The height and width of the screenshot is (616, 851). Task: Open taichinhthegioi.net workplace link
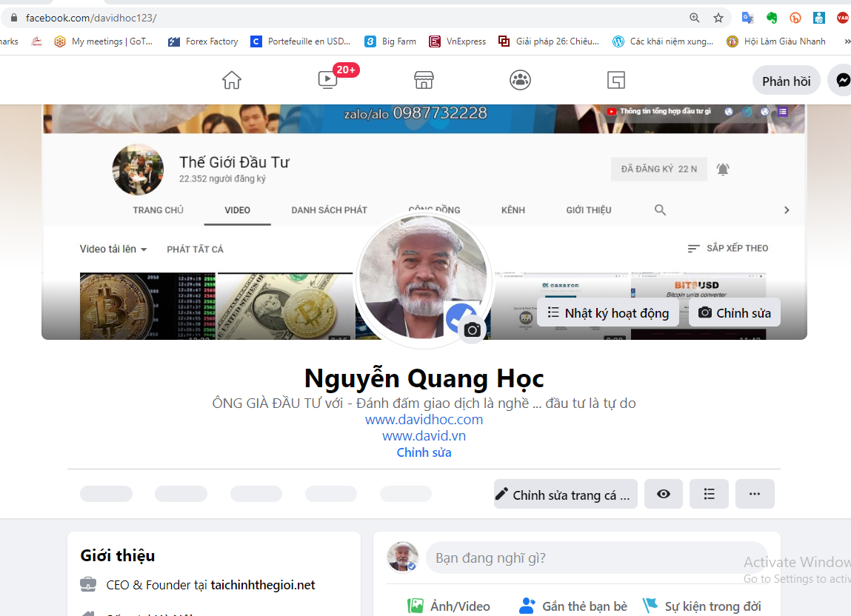pyautogui.click(x=263, y=585)
